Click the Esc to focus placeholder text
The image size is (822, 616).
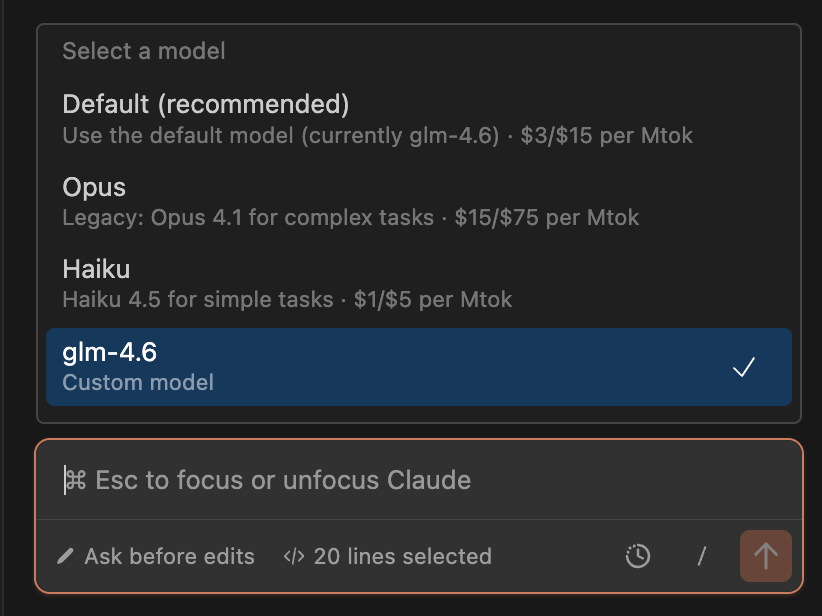[x=283, y=480]
